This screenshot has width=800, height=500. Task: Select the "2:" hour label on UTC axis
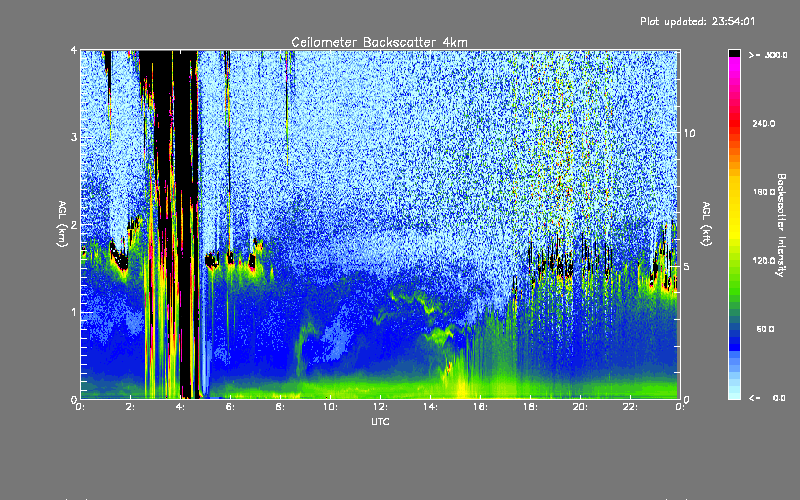click(131, 407)
